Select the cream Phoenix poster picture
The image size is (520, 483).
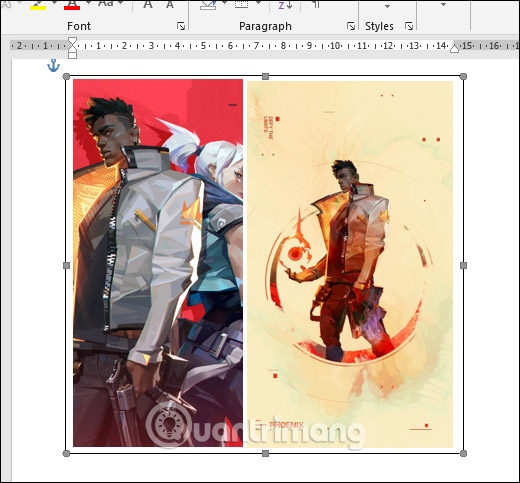click(350, 264)
